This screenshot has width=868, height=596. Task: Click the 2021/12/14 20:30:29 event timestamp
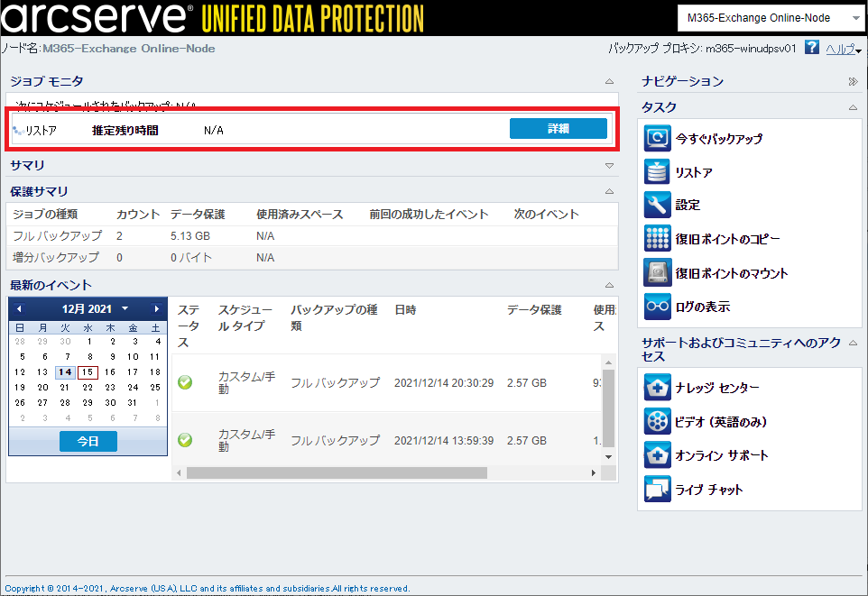[444, 383]
